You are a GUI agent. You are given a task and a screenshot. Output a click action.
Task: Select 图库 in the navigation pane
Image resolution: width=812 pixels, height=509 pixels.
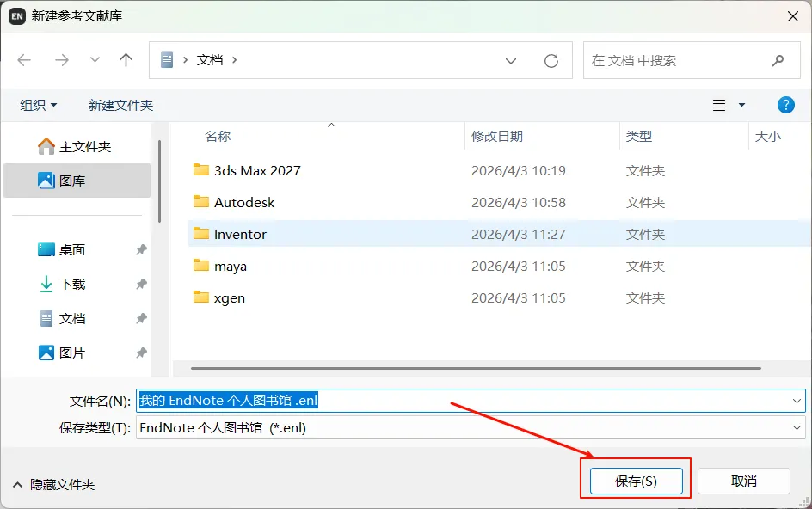tap(77, 181)
